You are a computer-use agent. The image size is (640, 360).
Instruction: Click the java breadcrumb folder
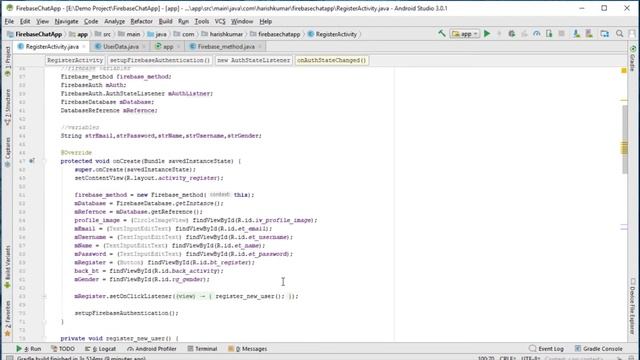point(157,34)
